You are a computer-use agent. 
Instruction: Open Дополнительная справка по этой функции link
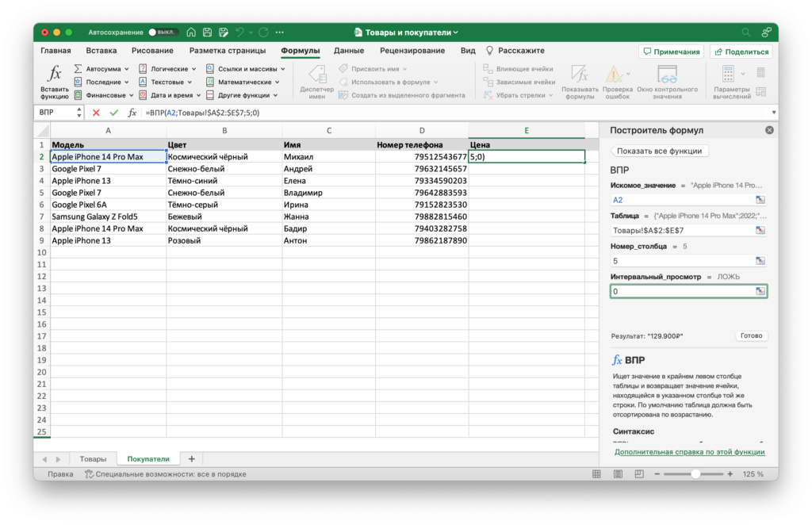pyautogui.click(x=689, y=452)
